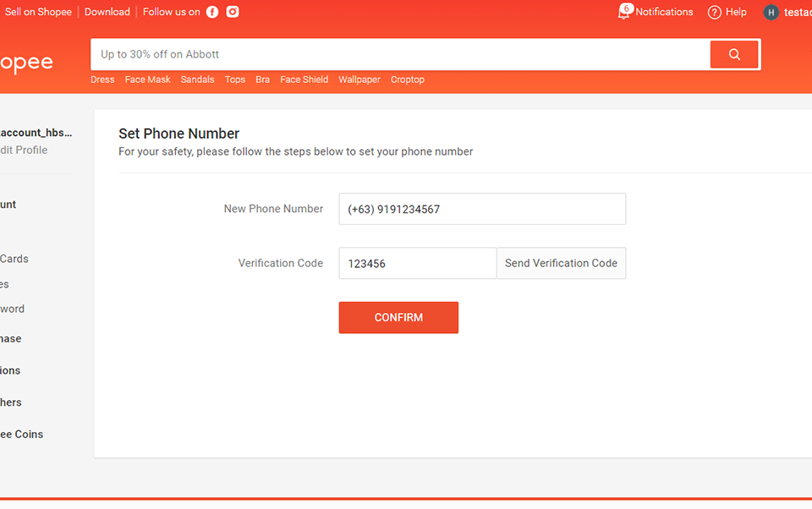Select the Croptop trending search
The height and width of the screenshot is (509, 812).
pyautogui.click(x=407, y=79)
